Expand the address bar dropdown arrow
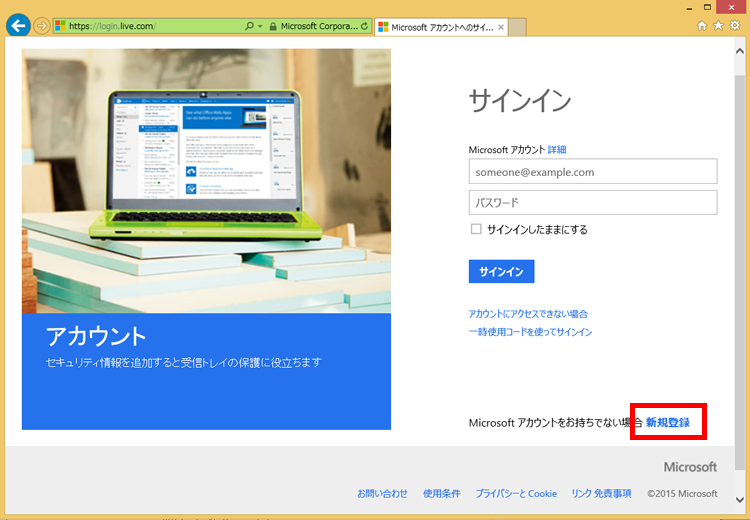750x520 pixels. (x=260, y=25)
